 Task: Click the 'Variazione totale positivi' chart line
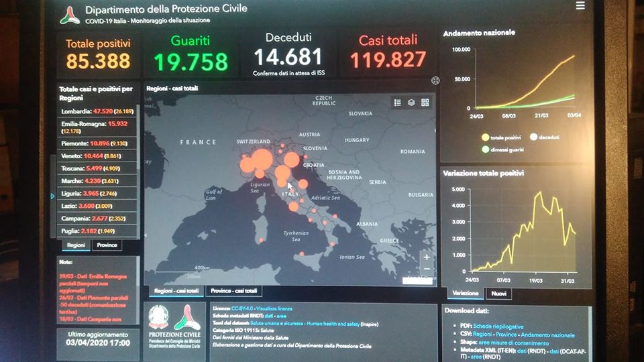click(x=524, y=231)
